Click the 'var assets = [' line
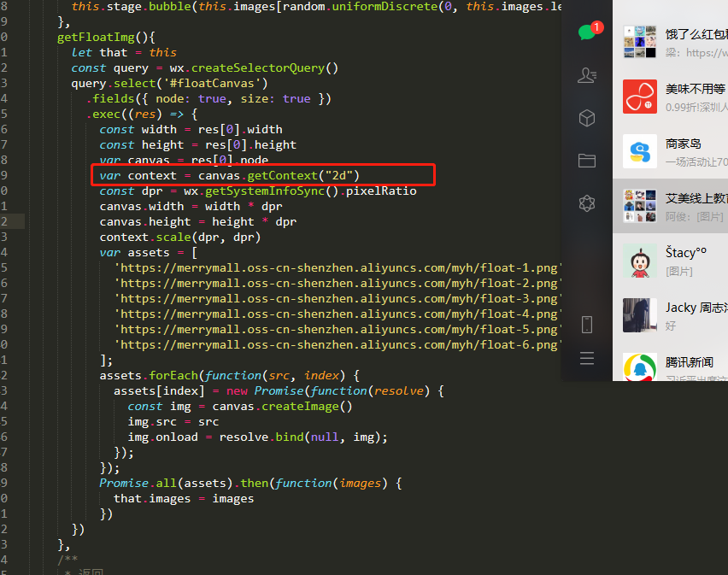This screenshot has width=728, height=575. coord(149,252)
